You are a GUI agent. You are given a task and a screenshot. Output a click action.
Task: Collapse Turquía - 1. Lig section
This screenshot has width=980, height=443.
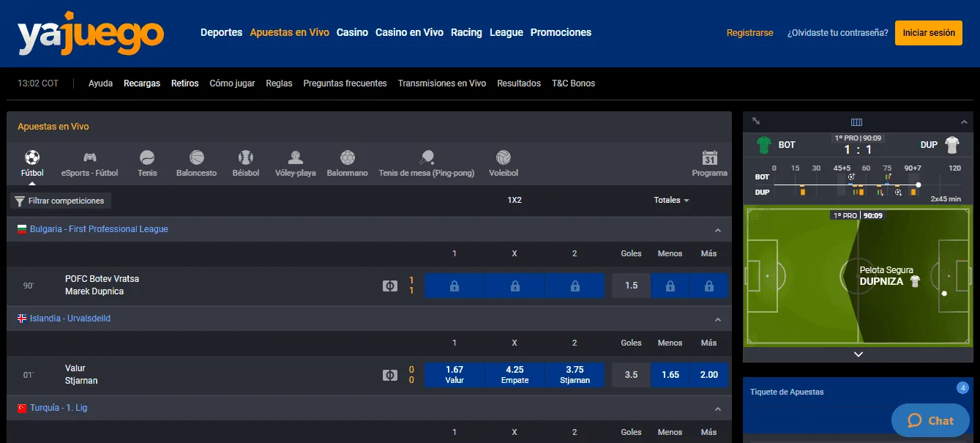(x=718, y=409)
